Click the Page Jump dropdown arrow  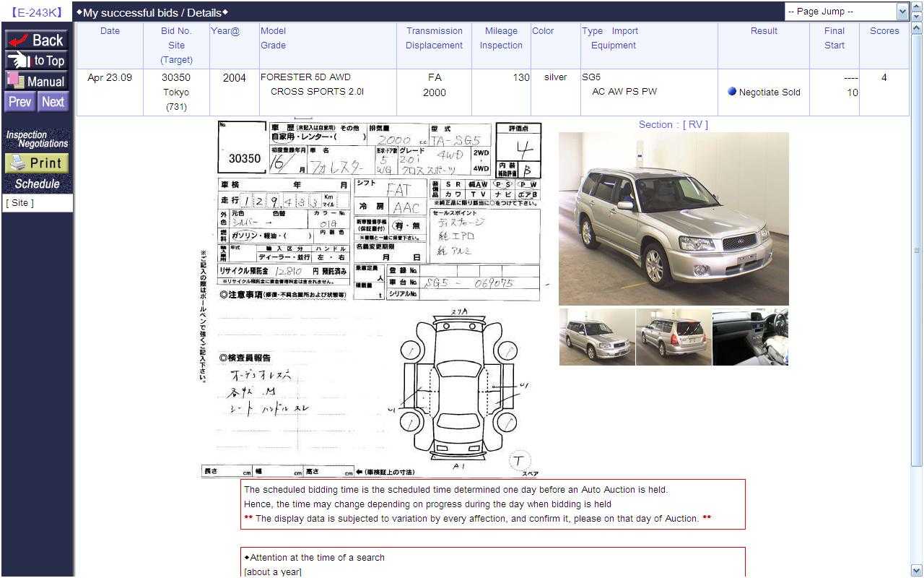pyautogui.click(x=902, y=12)
